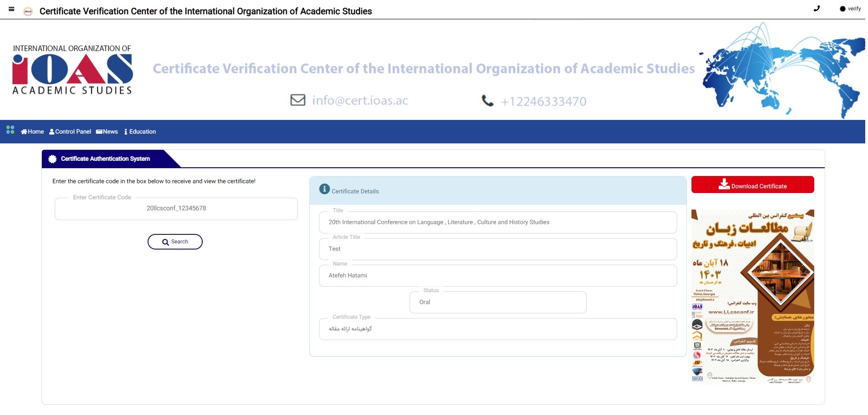
Task: Click the large IOAS Academic Studies logo
Action: pos(72,69)
